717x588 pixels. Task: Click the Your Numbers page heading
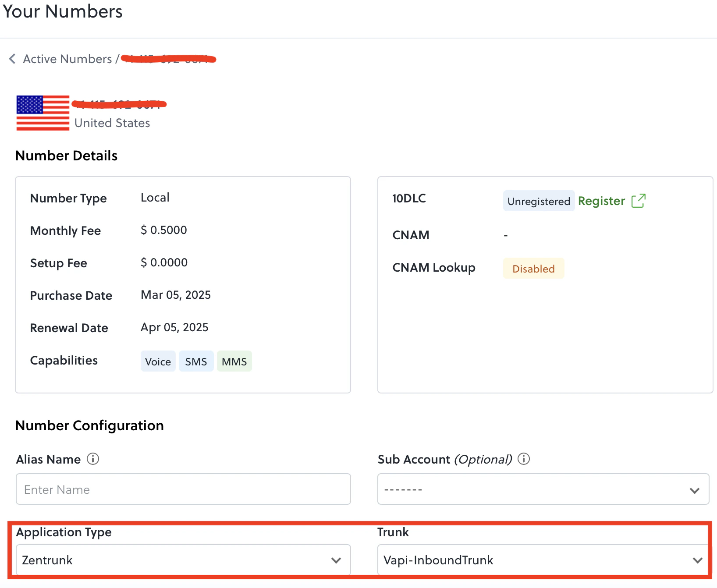click(62, 11)
